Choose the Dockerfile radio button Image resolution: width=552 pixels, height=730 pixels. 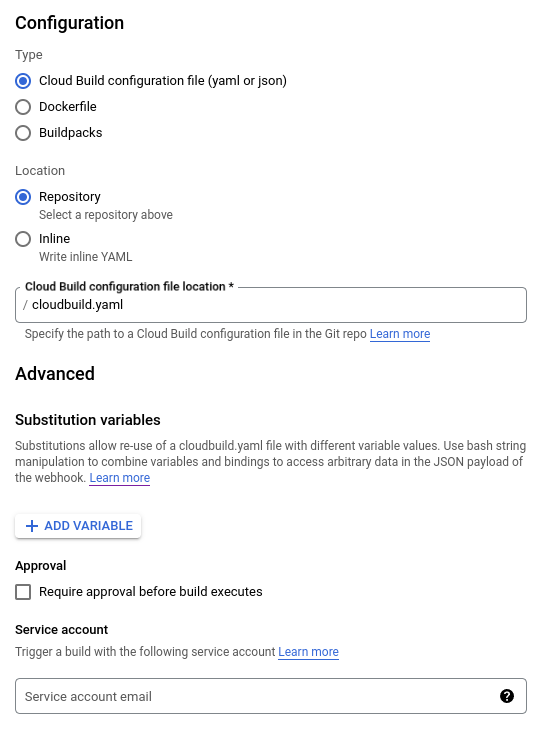point(23,107)
